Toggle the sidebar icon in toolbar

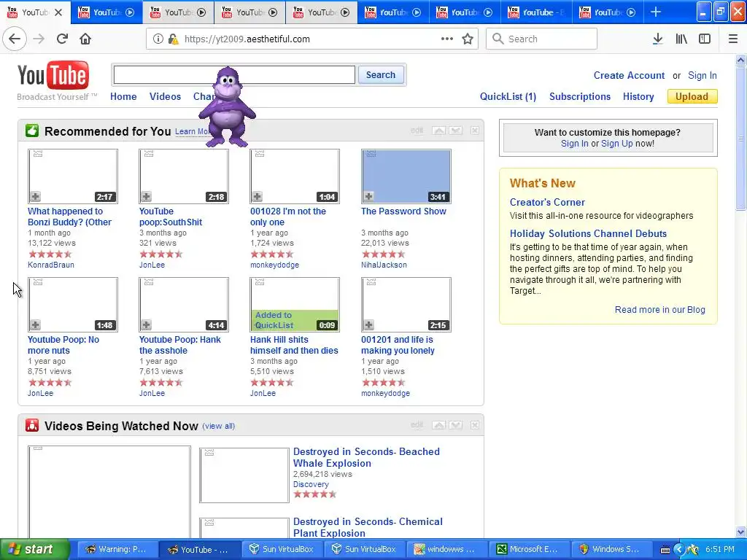705,39
